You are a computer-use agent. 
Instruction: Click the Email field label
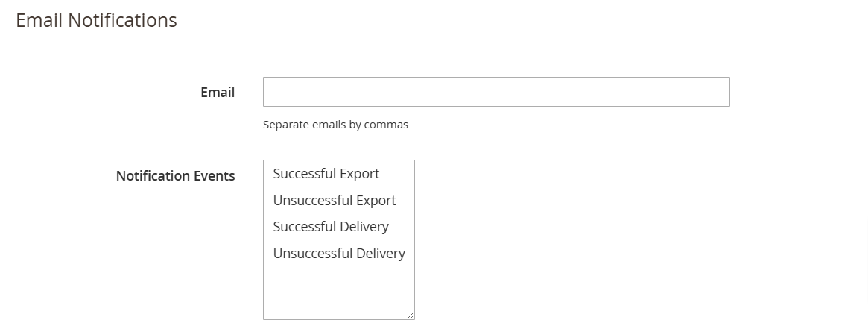tap(218, 93)
